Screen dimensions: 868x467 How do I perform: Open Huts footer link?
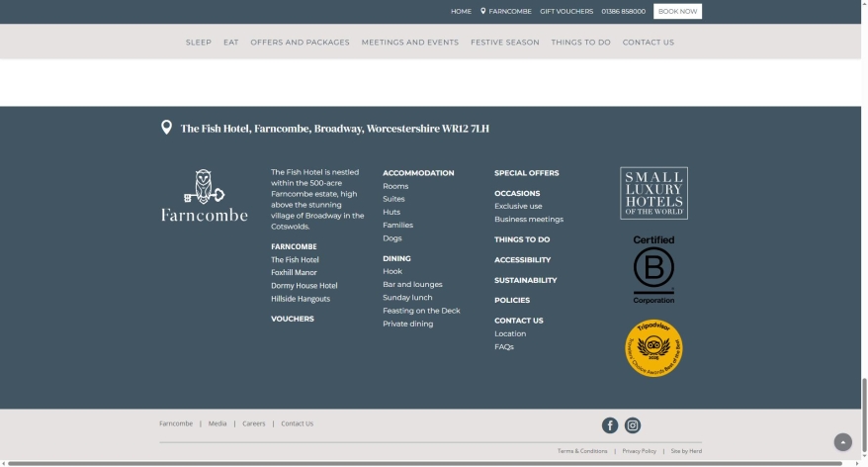(x=391, y=212)
